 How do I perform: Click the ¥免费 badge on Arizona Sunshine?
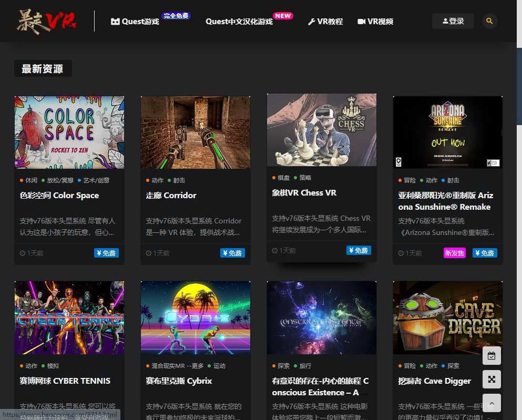click(x=485, y=253)
